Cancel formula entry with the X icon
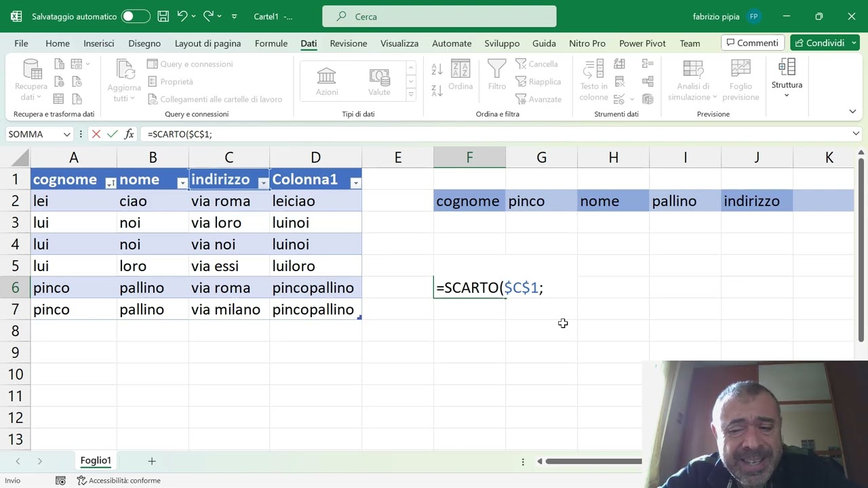The width and height of the screenshot is (868, 488). tap(96, 134)
